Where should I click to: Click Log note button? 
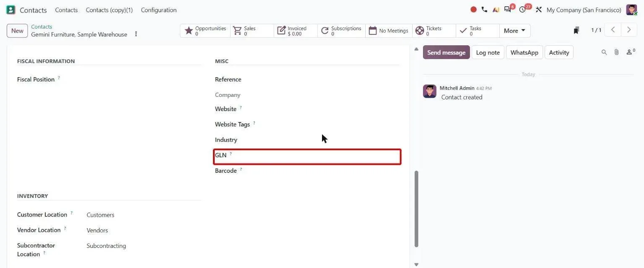[488, 52]
